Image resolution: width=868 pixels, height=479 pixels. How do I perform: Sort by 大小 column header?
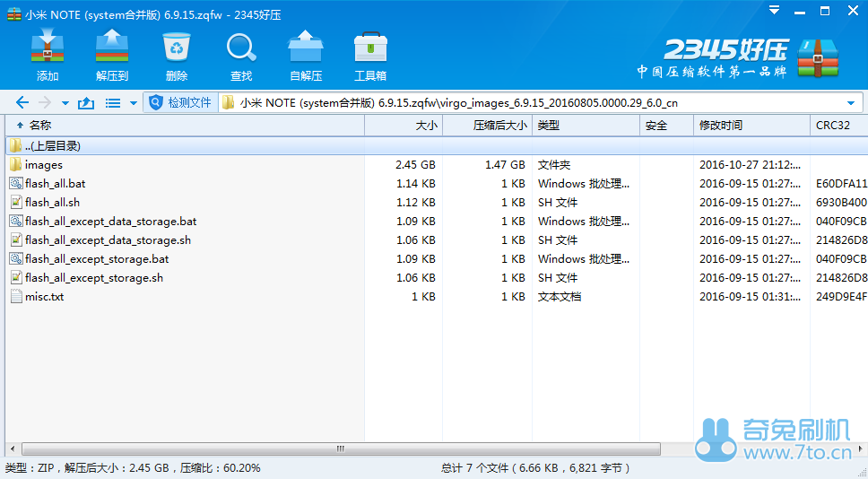point(404,126)
